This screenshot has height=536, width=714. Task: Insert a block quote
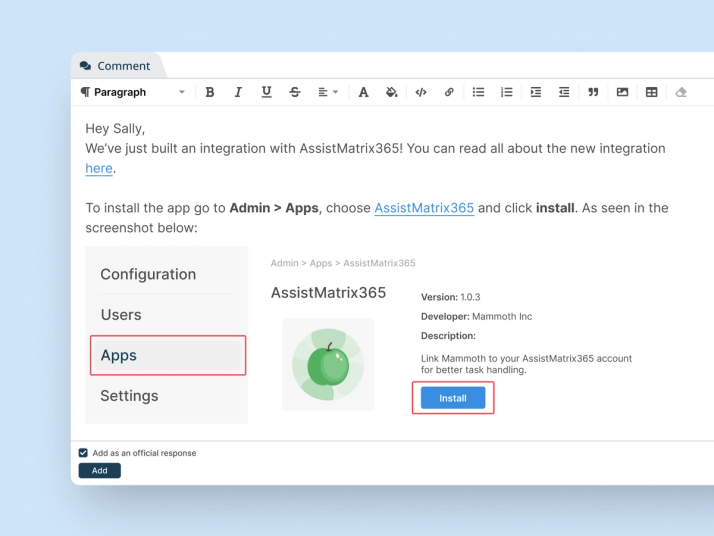(593, 92)
